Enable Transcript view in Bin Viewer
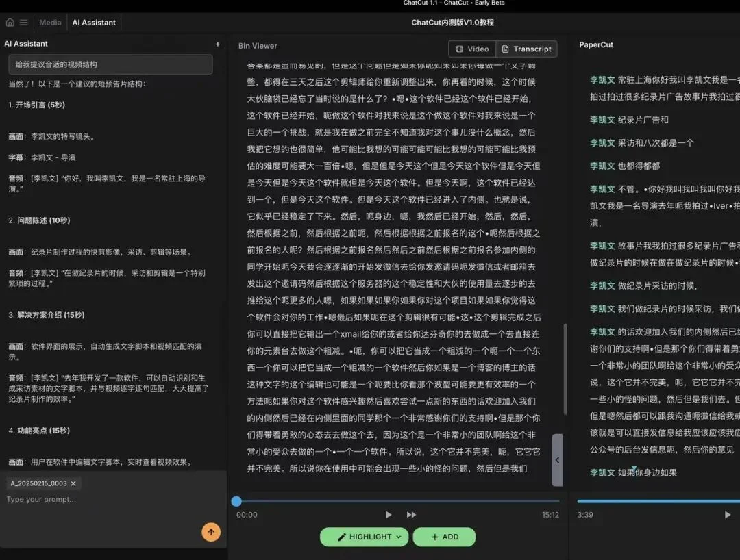This screenshot has height=560, width=740. pos(527,49)
